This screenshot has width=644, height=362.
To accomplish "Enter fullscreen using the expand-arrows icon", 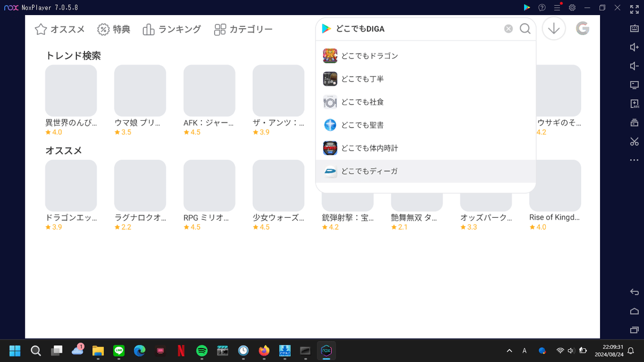I will (634, 9).
